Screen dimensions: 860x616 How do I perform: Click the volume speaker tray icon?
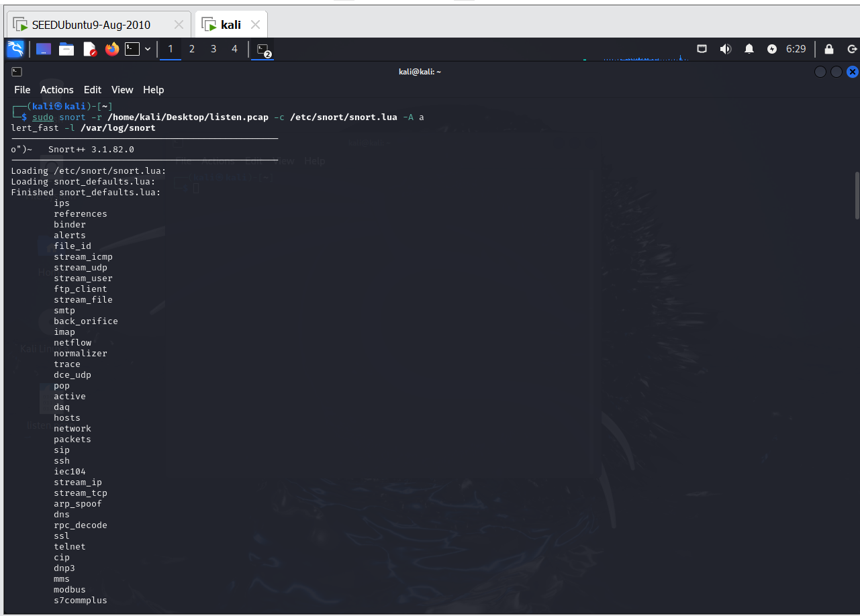click(x=726, y=49)
